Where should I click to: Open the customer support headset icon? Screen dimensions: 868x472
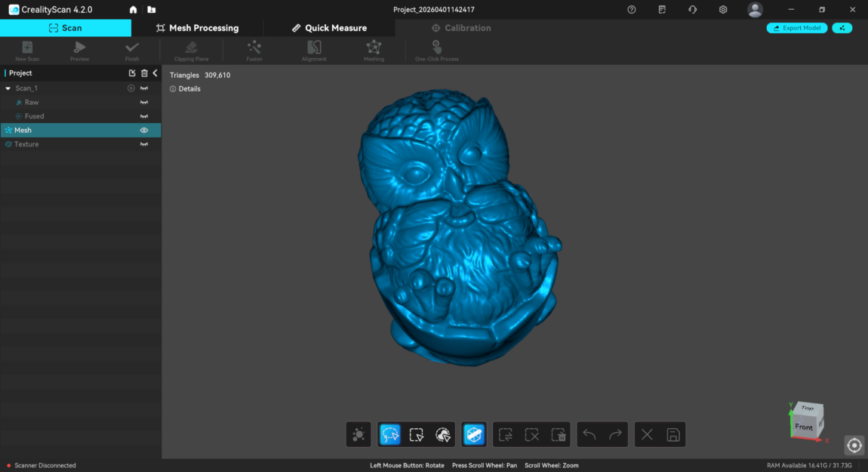[x=692, y=10]
